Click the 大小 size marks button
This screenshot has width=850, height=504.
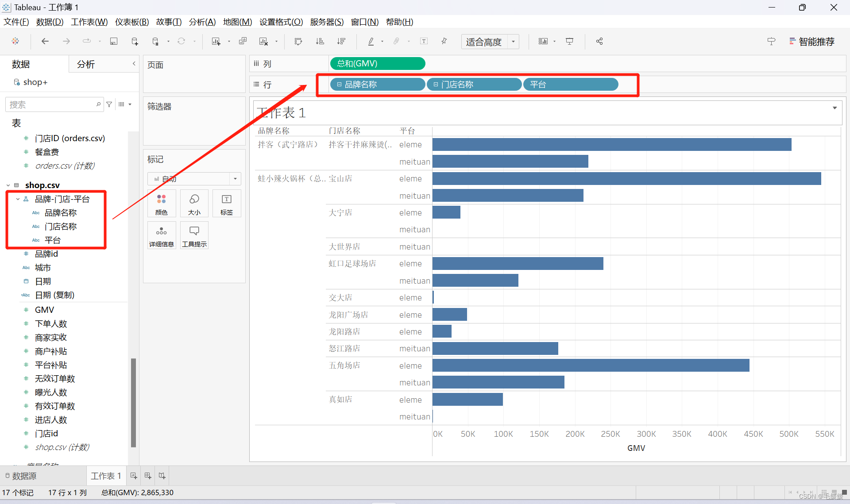[194, 204]
